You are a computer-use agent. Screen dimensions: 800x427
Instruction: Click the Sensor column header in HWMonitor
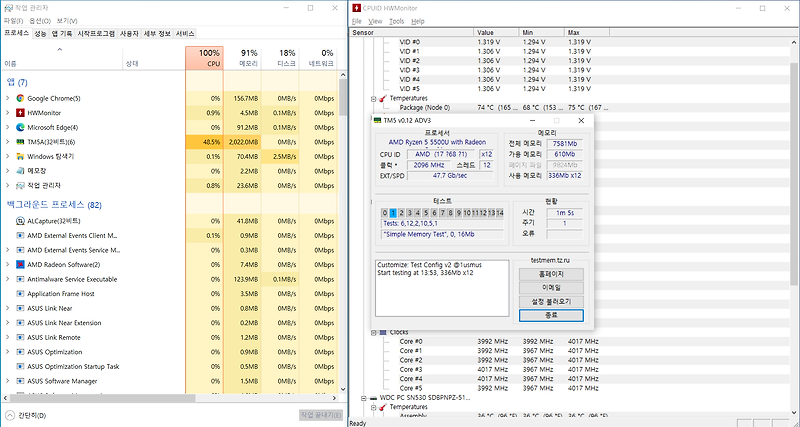click(x=412, y=32)
